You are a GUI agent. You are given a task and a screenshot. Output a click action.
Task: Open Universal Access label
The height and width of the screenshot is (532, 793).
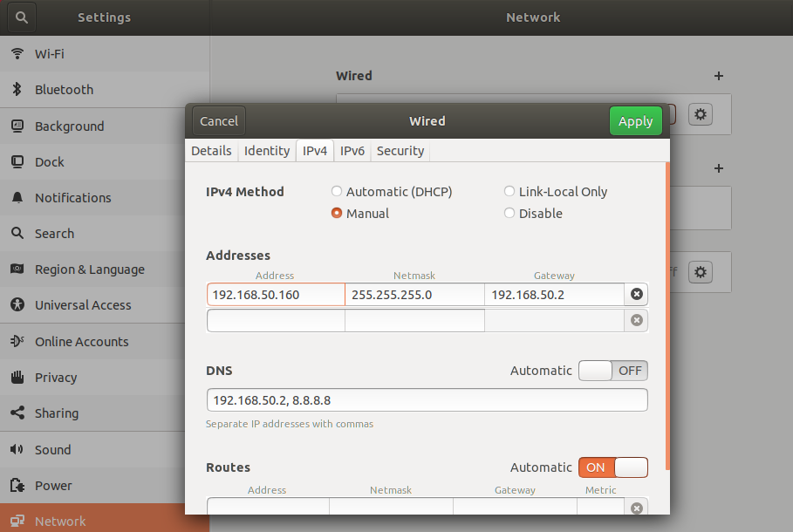click(83, 305)
